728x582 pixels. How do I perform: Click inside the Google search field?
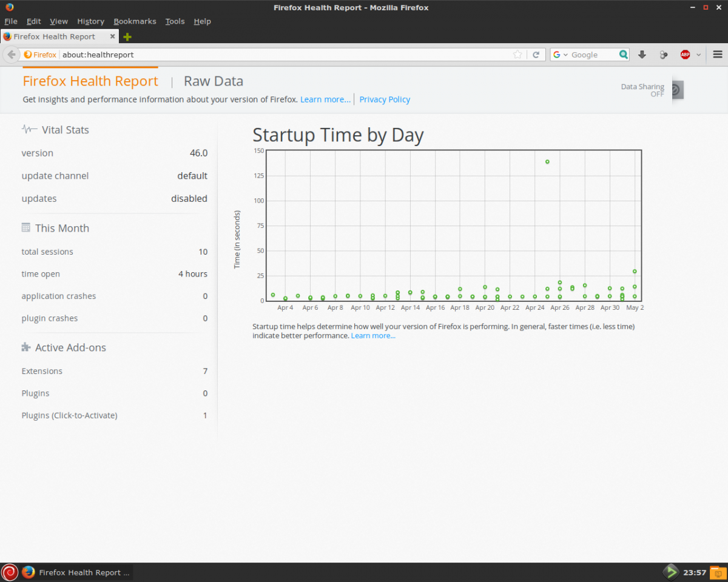pyautogui.click(x=593, y=55)
